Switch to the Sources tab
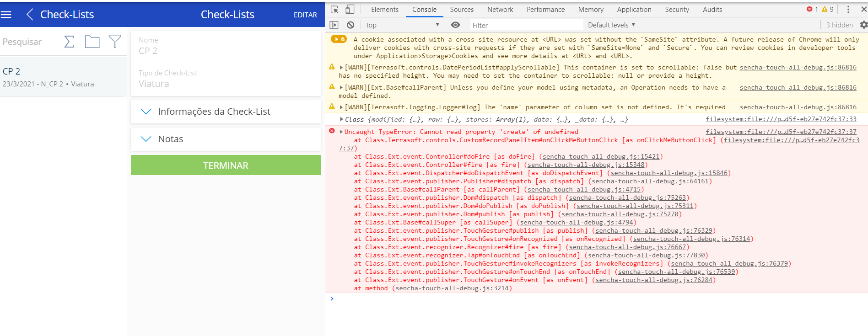 click(x=462, y=9)
